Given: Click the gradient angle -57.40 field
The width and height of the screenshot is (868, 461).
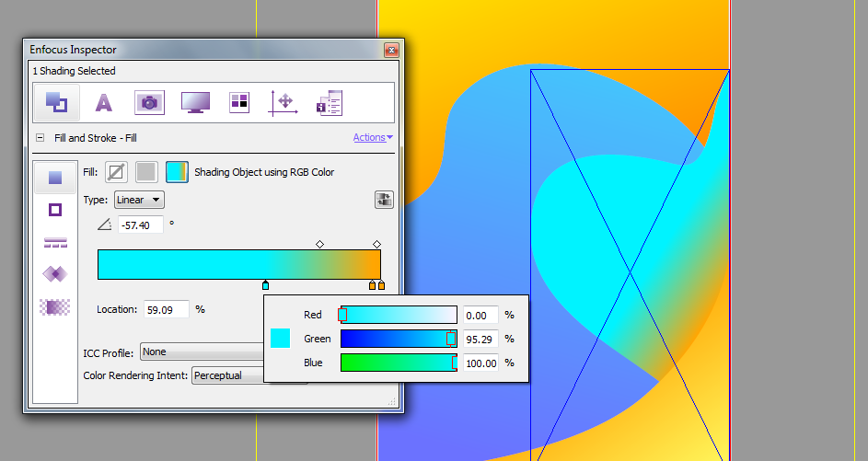Looking at the screenshot, I should (x=141, y=225).
